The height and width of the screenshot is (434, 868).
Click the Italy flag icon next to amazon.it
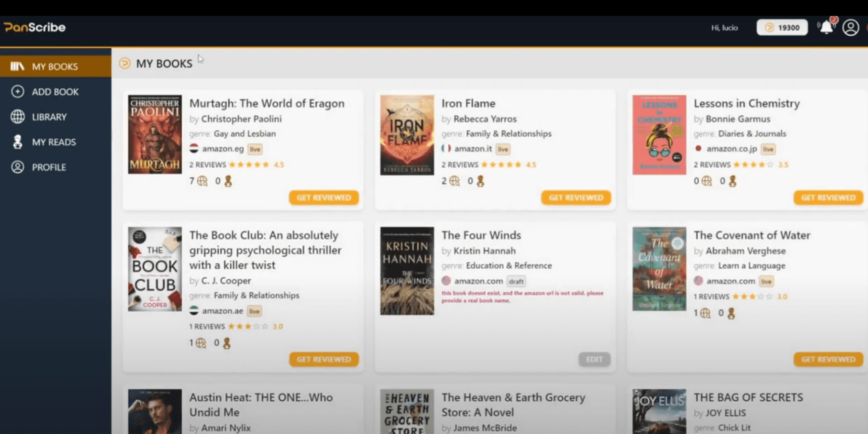click(446, 149)
